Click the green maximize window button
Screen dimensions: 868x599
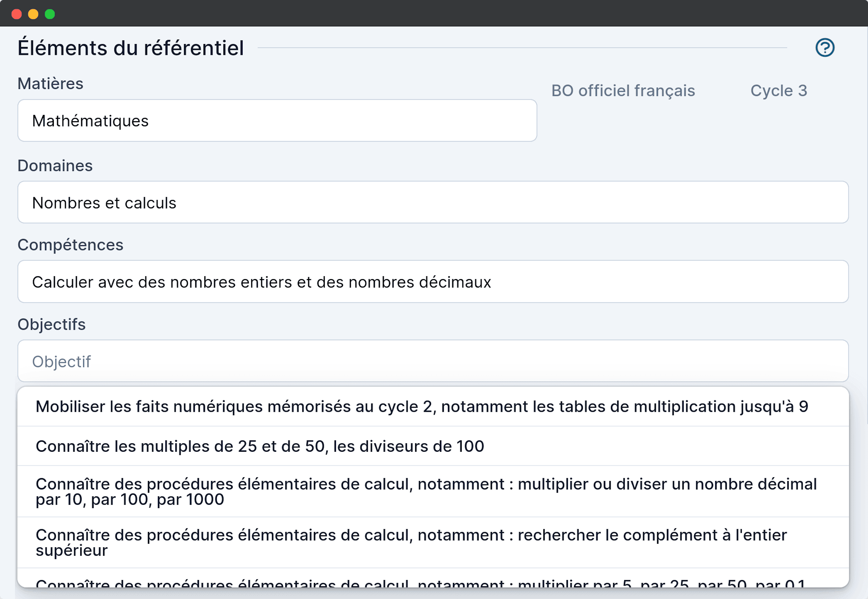point(50,14)
